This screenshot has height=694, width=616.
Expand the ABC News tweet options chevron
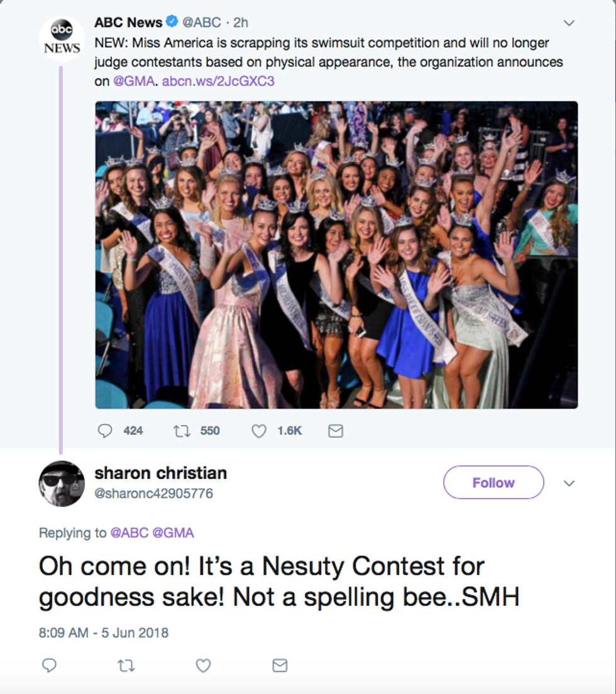569,23
